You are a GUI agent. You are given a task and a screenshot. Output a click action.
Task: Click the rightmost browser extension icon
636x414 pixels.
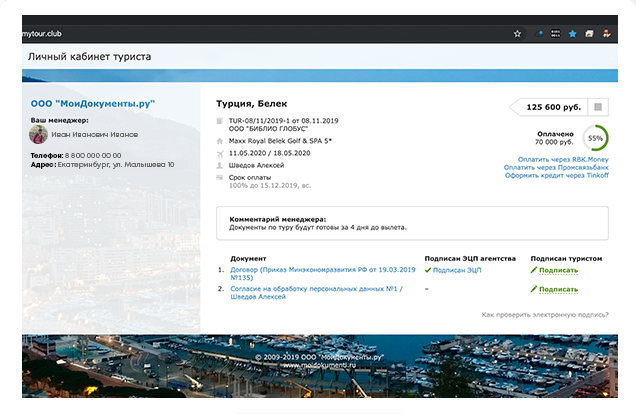(607, 33)
